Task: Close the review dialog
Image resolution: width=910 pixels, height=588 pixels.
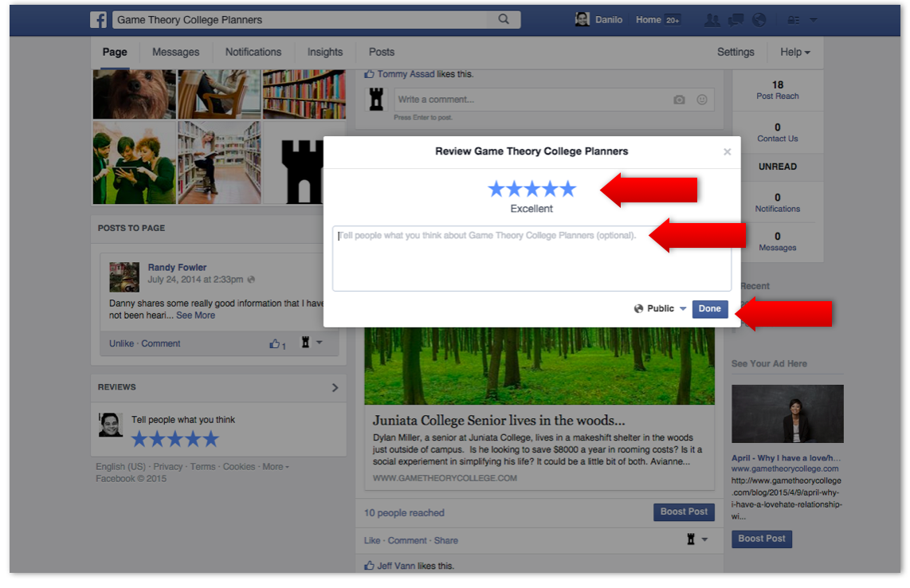Action: [728, 151]
